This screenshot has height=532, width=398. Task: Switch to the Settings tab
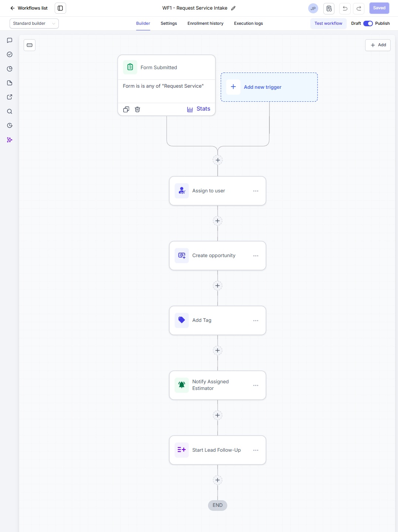pyautogui.click(x=169, y=23)
